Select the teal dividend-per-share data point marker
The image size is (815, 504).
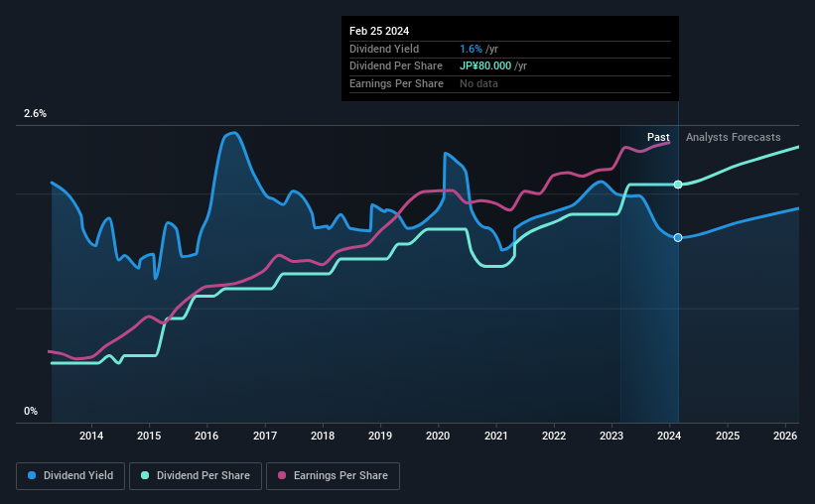coord(678,185)
